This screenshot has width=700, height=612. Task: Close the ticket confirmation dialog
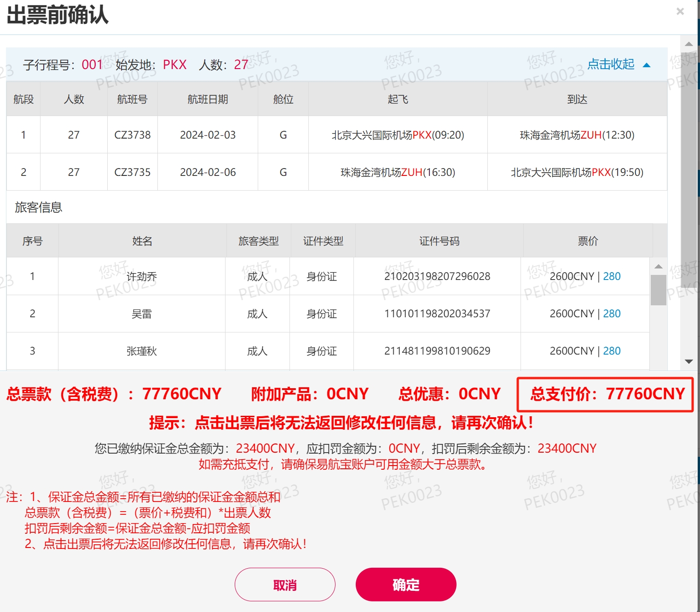coord(680,12)
